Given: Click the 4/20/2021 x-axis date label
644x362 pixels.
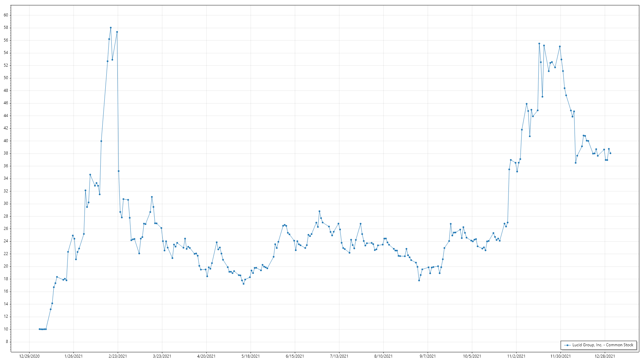Looking at the screenshot, I should 206,356.
